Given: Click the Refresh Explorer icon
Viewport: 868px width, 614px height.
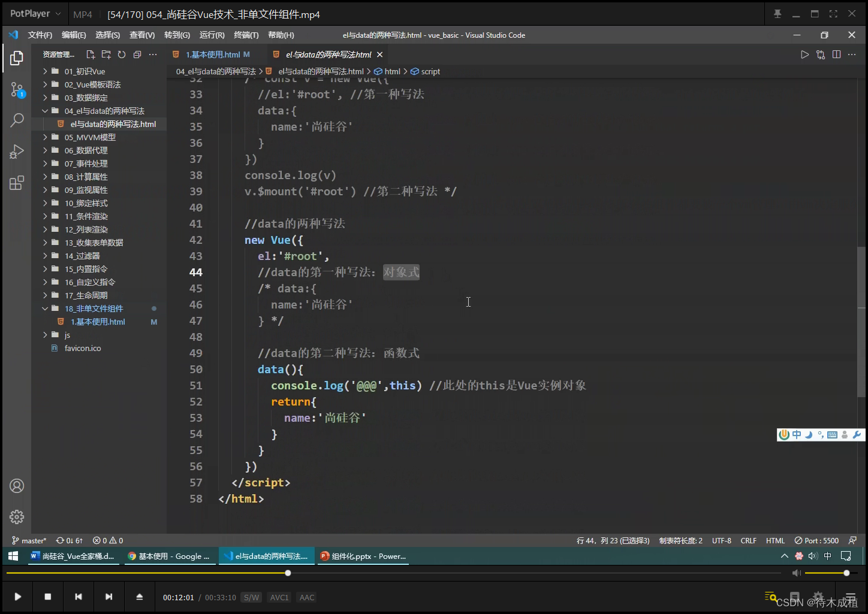Looking at the screenshot, I should pyautogui.click(x=122, y=55).
